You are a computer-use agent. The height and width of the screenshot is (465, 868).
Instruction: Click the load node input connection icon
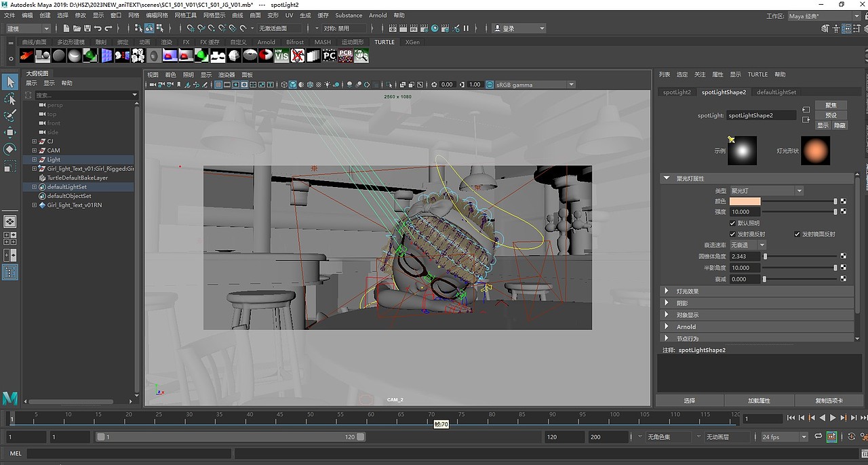(x=806, y=110)
